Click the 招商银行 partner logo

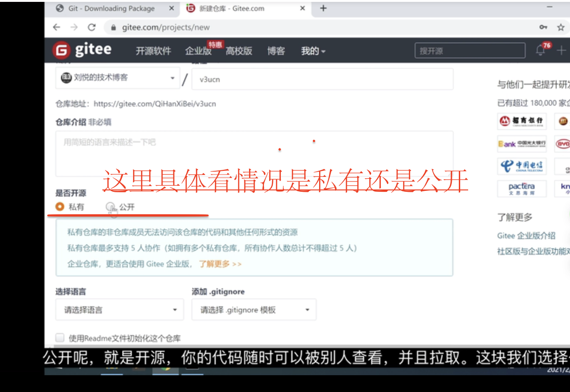tap(521, 121)
